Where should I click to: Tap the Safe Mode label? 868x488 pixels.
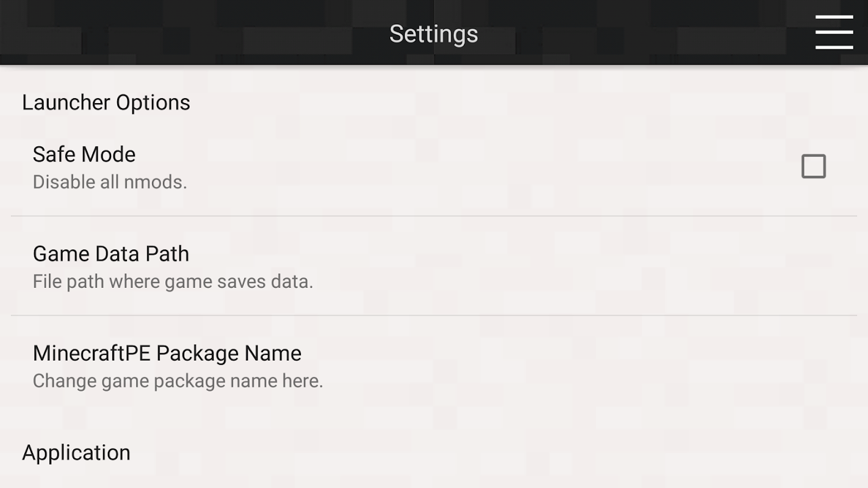(x=84, y=154)
